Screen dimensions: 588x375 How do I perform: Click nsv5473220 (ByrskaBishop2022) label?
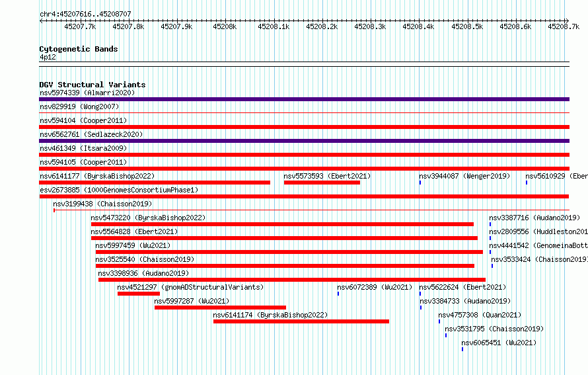[148, 218]
